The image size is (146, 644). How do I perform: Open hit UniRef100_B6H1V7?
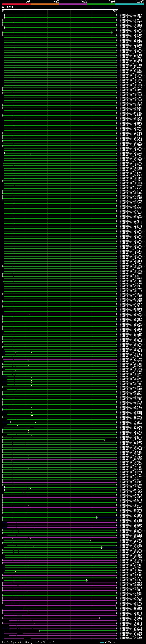click(x=131, y=90)
